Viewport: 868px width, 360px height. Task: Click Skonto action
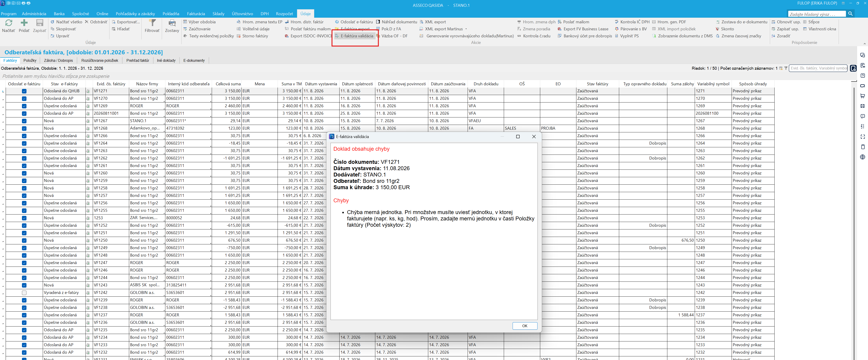pyautogui.click(x=725, y=29)
